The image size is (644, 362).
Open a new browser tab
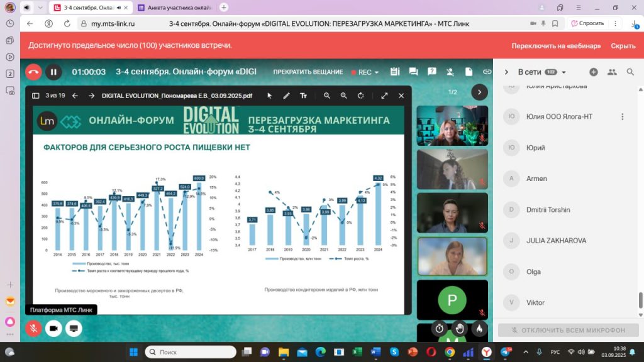tap(224, 8)
